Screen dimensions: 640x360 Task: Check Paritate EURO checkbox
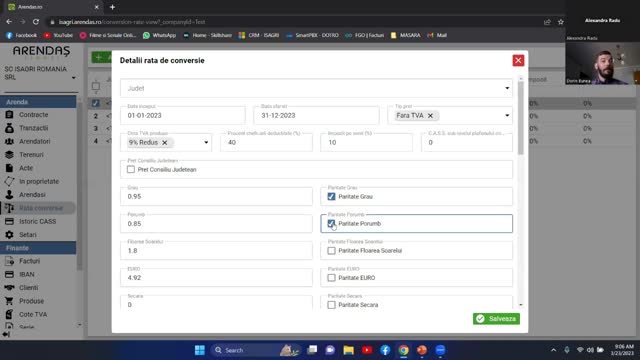pos(331,278)
